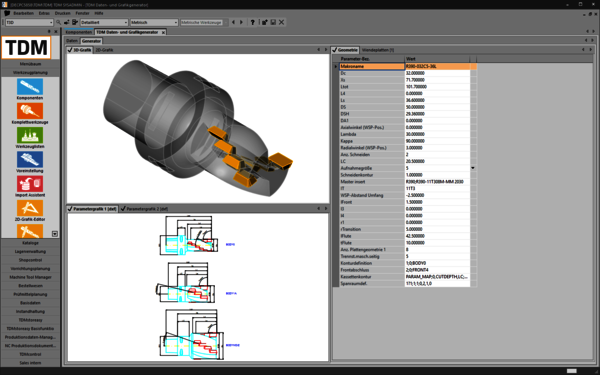Click the save disk toolbar icon
600x375 pixels.
[x=273, y=23]
